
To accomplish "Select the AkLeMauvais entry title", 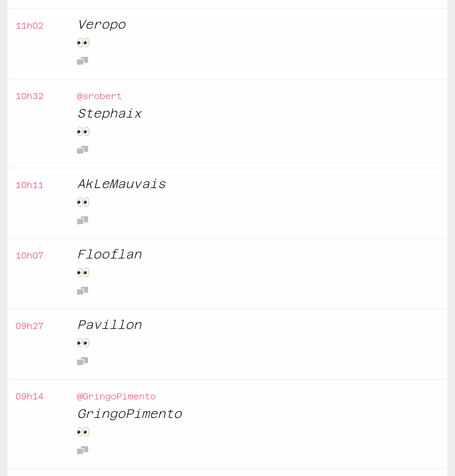I will tap(122, 184).
